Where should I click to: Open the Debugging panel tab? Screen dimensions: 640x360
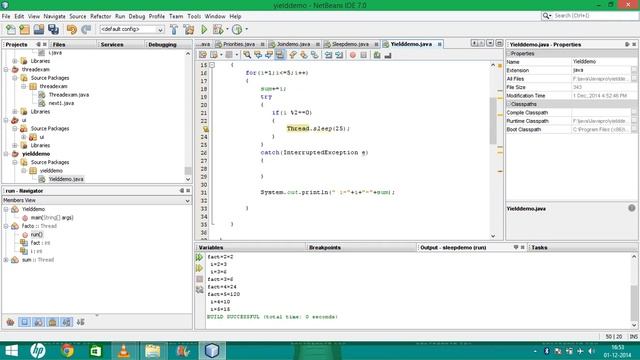(162, 44)
